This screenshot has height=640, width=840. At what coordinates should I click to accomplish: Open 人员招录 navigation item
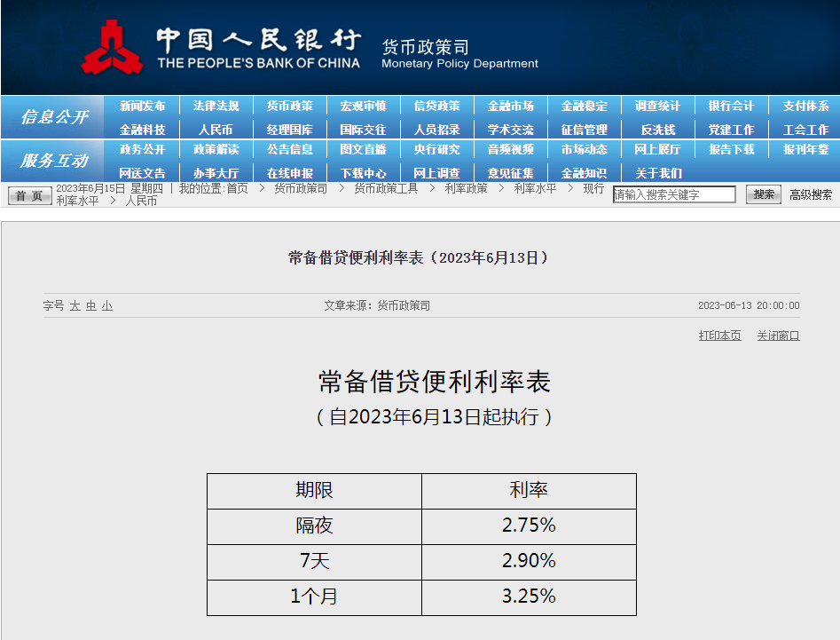437,130
